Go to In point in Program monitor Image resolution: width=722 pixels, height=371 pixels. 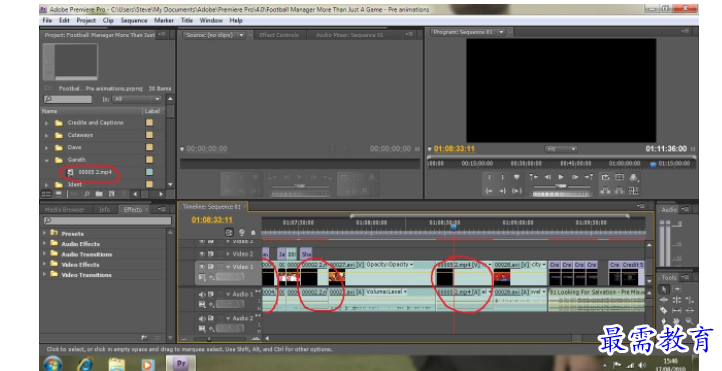click(489, 191)
